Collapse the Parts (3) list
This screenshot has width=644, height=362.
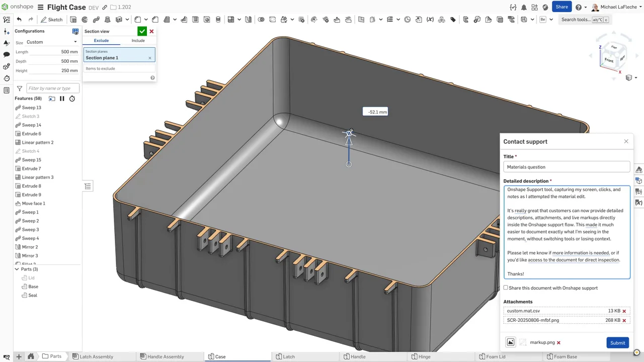click(x=17, y=269)
